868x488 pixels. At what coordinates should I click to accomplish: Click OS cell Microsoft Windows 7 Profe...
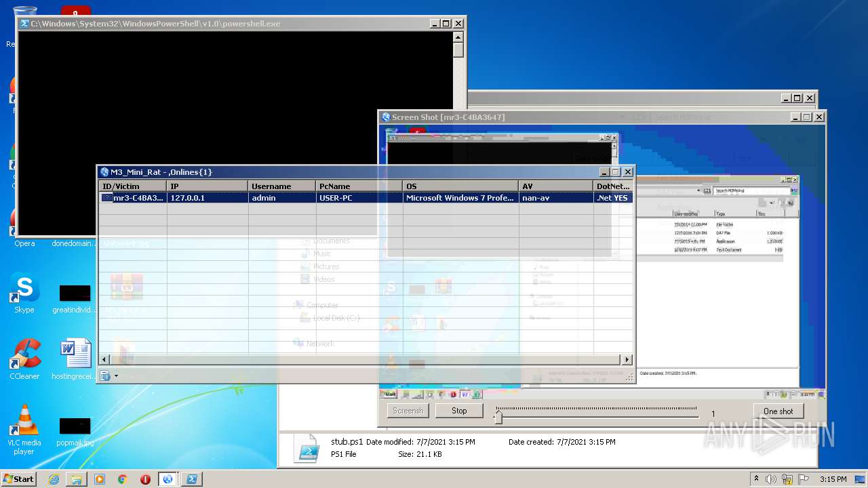pyautogui.click(x=461, y=198)
